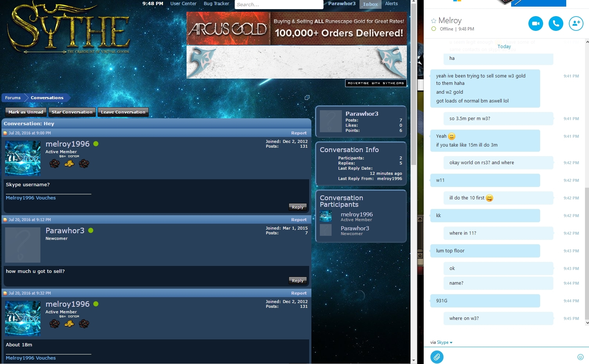Start a video call with Melroy
Viewport: 589px width, 364px height.
tap(535, 24)
